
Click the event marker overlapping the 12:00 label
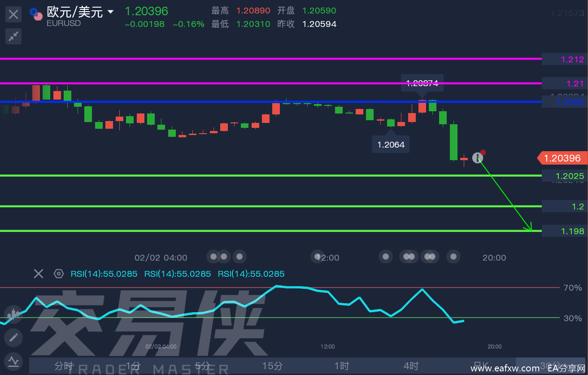coord(318,257)
